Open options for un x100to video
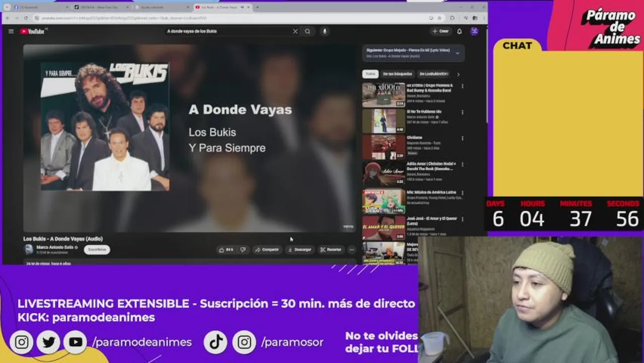 pyautogui.click(x=463, y=86)
